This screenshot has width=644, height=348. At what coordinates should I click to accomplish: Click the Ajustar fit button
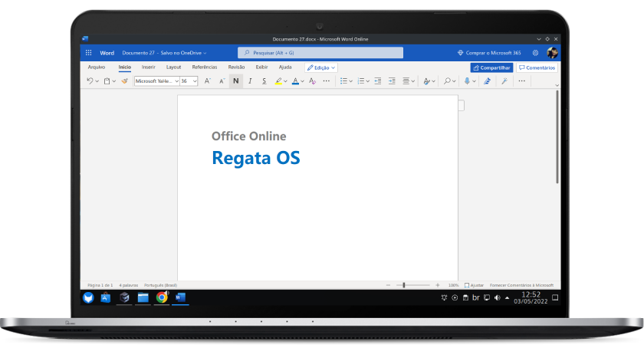point(474,285)
